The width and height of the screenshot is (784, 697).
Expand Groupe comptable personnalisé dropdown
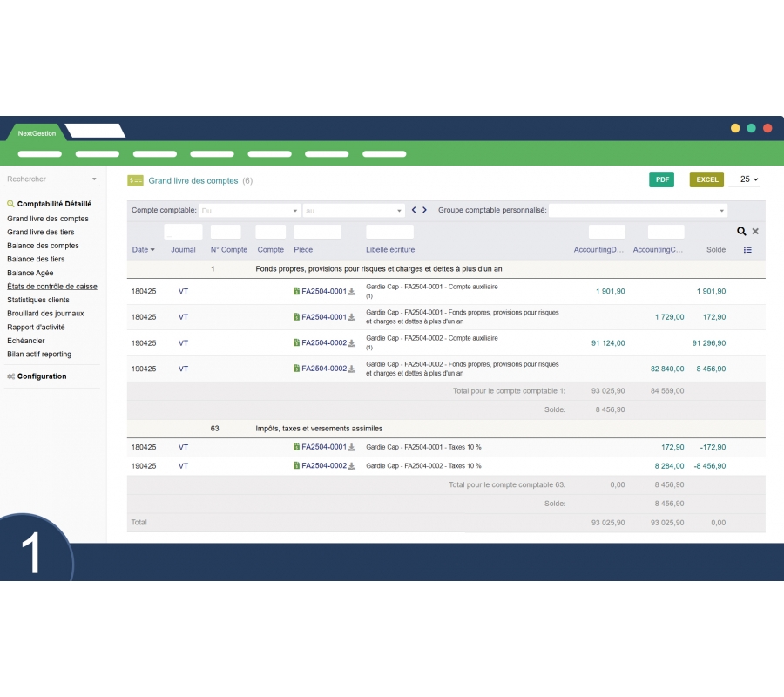pos(637,211)
